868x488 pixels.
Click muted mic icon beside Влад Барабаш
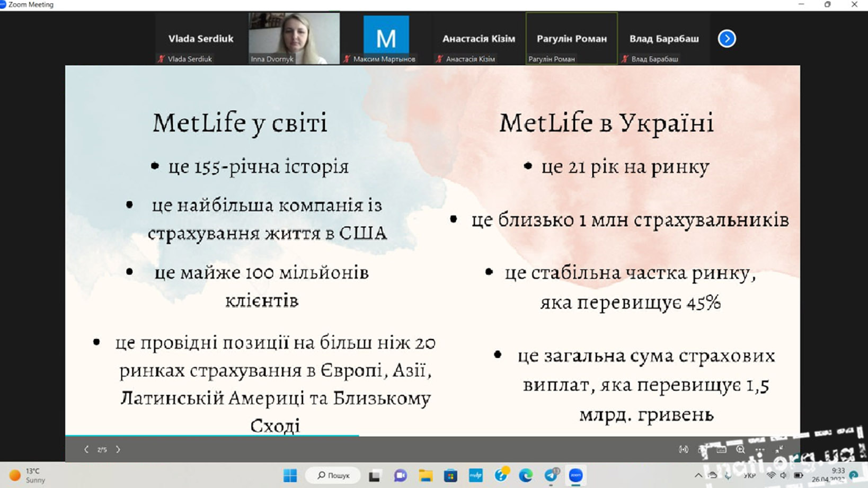pyautogui.click(x=625, y=59)
